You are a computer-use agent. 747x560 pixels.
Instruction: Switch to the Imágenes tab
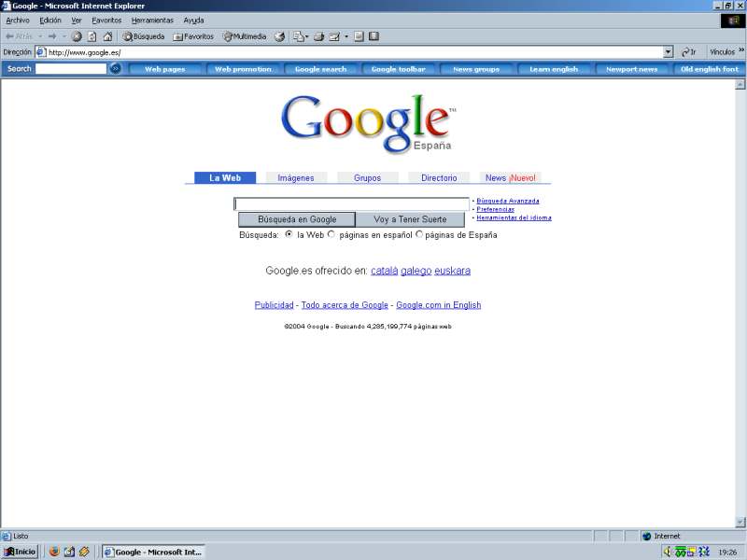[296, 177]
